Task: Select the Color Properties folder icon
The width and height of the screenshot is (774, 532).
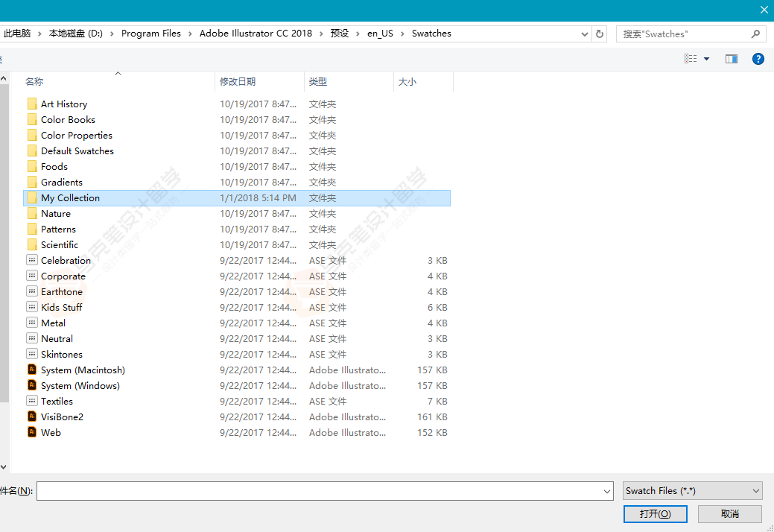Action: point(32,135)
